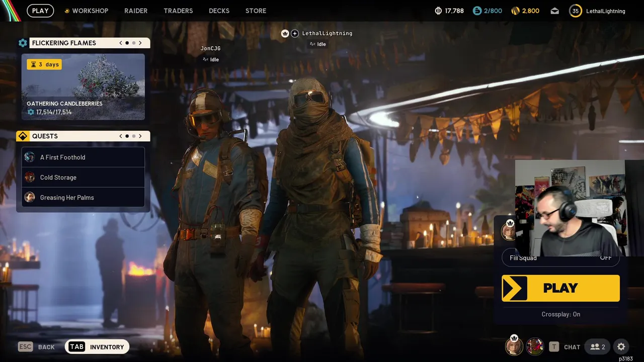Click the BACK label
The image size is (644, 362).
(46, 347)
